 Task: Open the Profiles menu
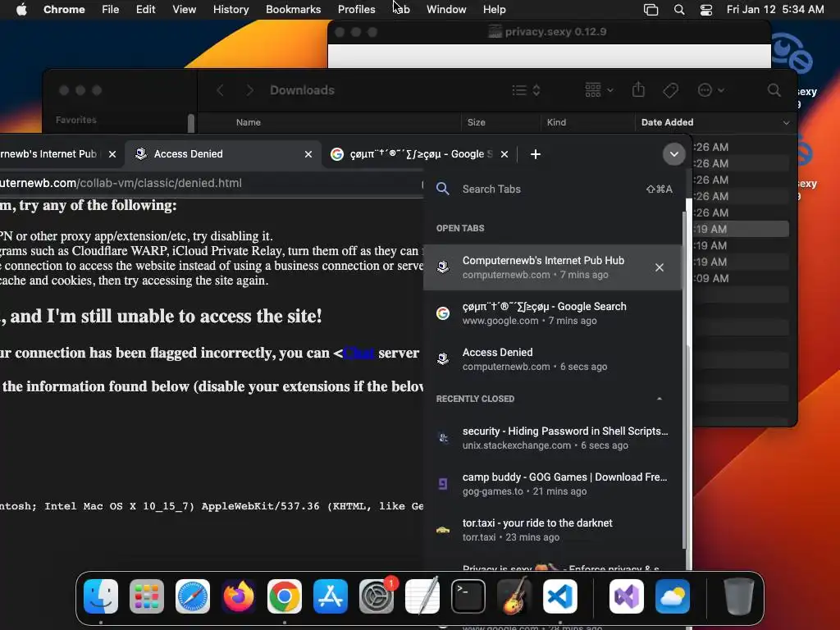coord(356,9)
